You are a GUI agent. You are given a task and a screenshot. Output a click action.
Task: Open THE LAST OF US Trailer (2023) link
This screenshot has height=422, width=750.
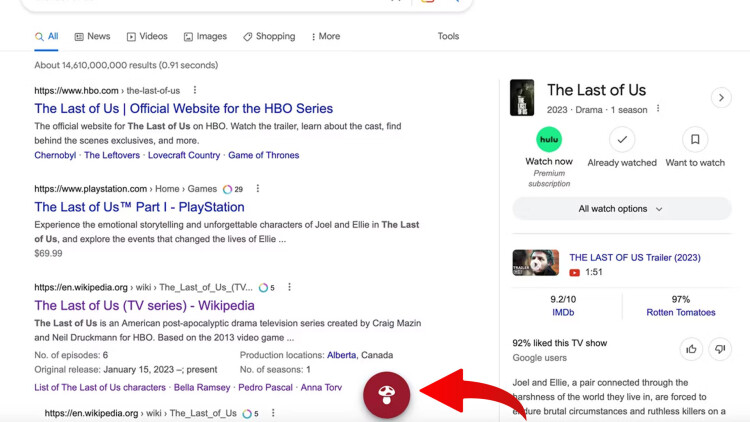point(635,257)
